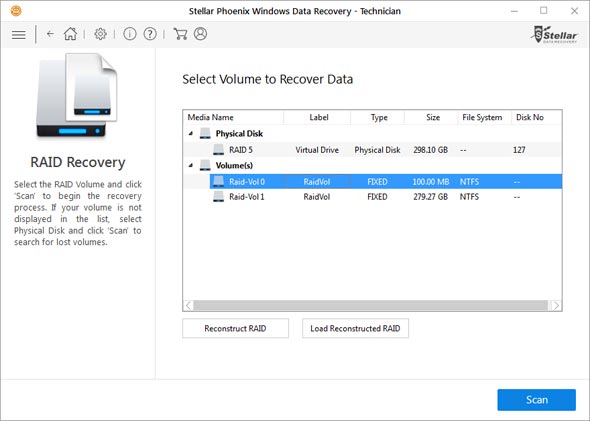
Task: Go back with the arrow icon
Action: pyautogui.click(x=50, y=34)
